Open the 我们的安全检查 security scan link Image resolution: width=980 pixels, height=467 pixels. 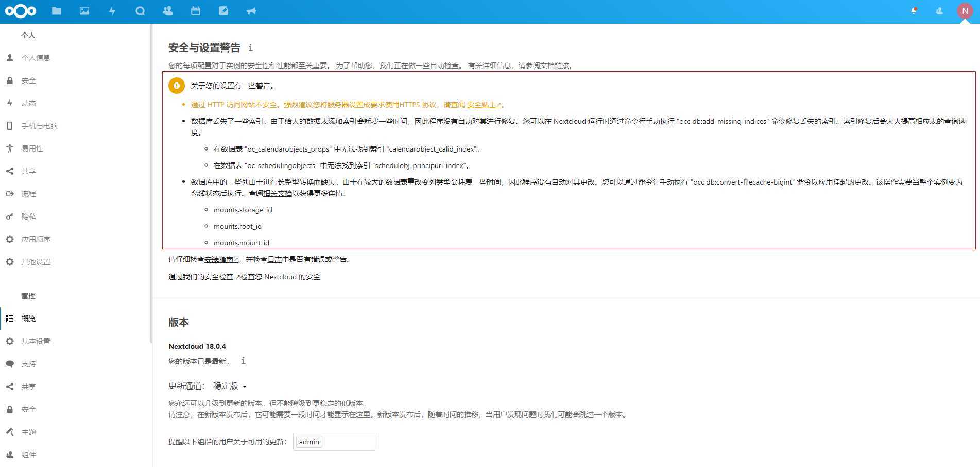[x=212, y=277]
